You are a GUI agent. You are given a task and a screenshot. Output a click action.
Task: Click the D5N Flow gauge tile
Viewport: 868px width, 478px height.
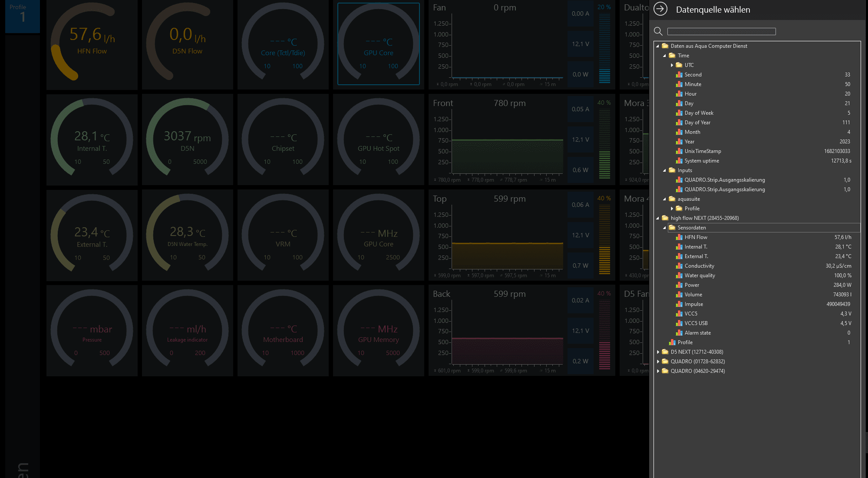[188, 44]
